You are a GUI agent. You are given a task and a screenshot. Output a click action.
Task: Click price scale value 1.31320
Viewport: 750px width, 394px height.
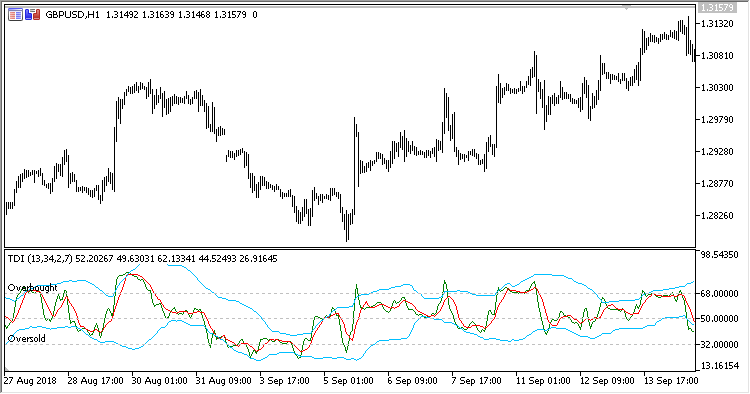pyautogui.click(x=717, y=23)
